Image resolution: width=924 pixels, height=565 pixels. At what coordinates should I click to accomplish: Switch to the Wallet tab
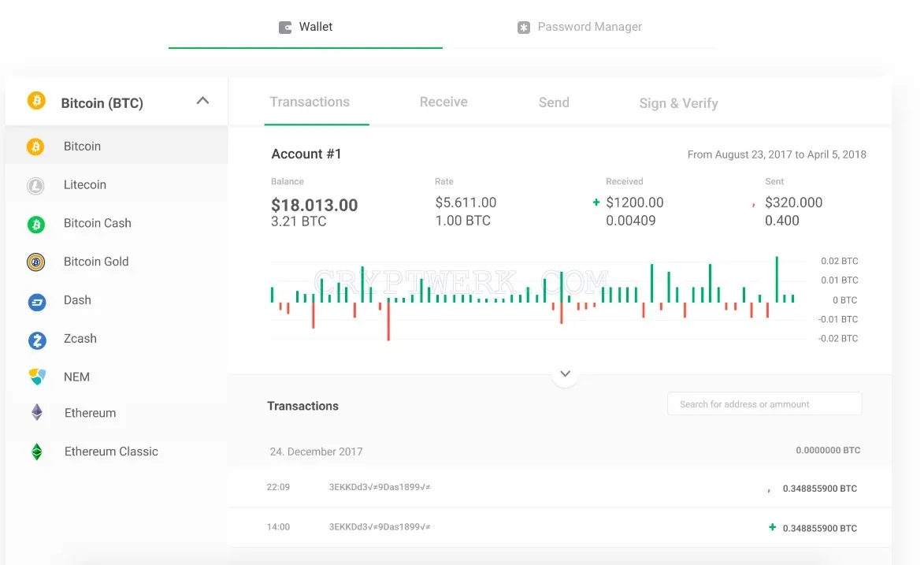pyautogui.click(x=306, y=27)
